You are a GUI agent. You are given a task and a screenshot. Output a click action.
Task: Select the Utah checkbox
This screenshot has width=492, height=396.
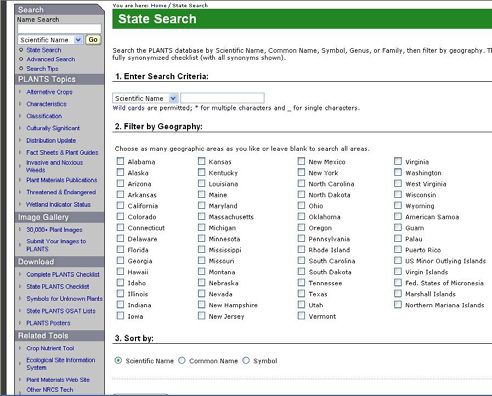tap(301, 304)
